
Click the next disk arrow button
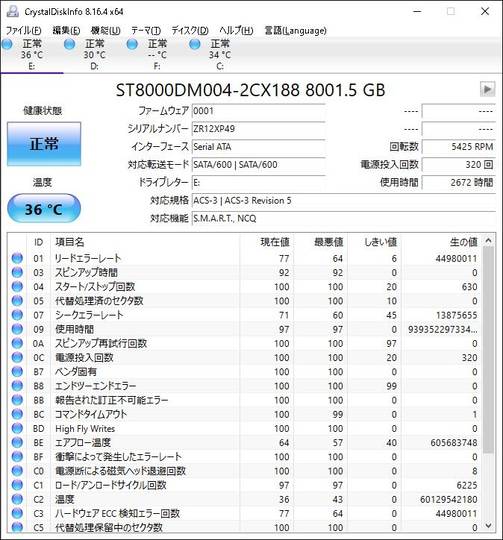pyautogui.click(x=488, y=89)
